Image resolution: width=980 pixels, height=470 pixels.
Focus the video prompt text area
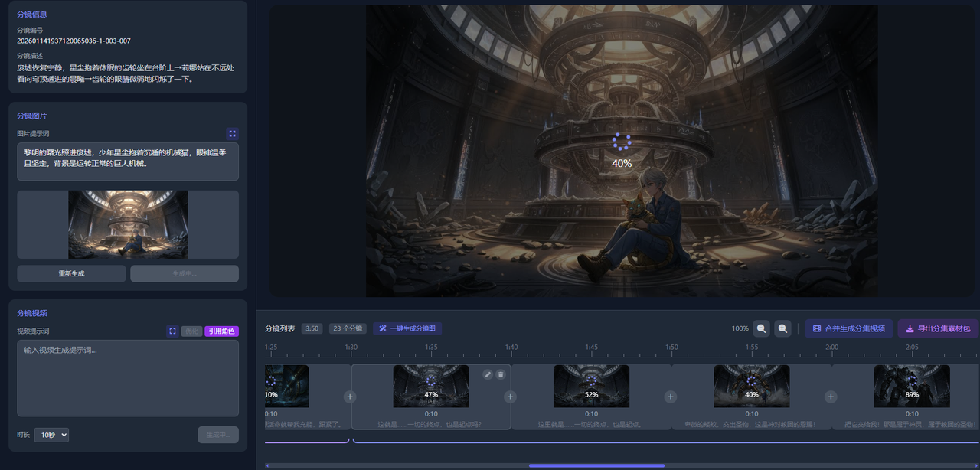128,378
